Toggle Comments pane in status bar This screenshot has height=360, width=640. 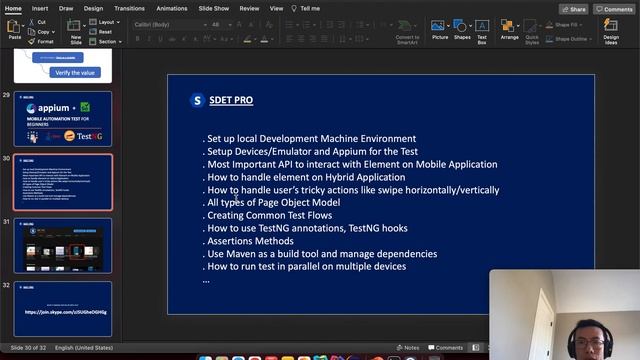(x=445, y=347)
